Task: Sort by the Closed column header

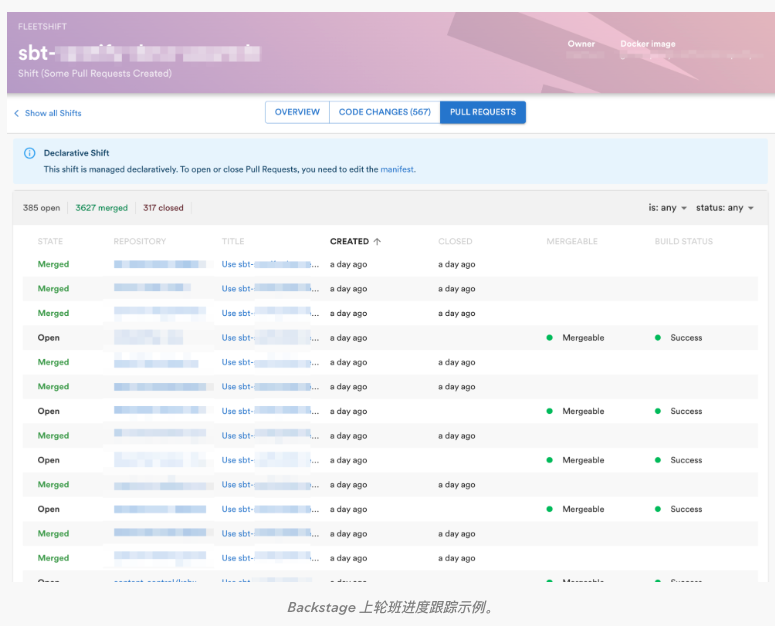Action: [455, 241]
